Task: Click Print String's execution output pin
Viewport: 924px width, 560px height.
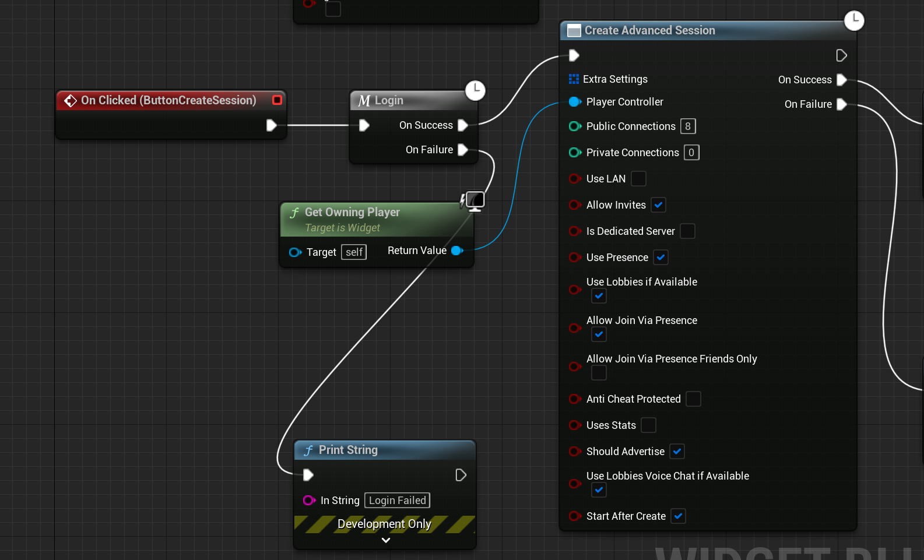Action: coord(461,475)
